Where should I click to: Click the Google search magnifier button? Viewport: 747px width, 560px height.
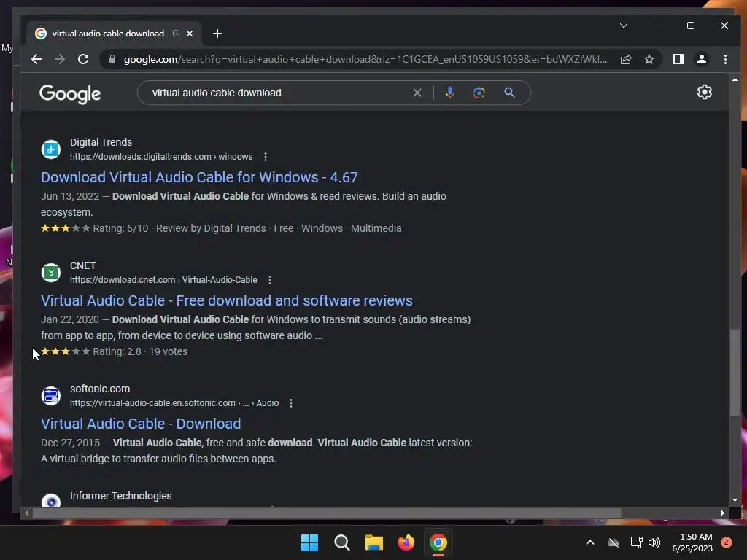509,93
